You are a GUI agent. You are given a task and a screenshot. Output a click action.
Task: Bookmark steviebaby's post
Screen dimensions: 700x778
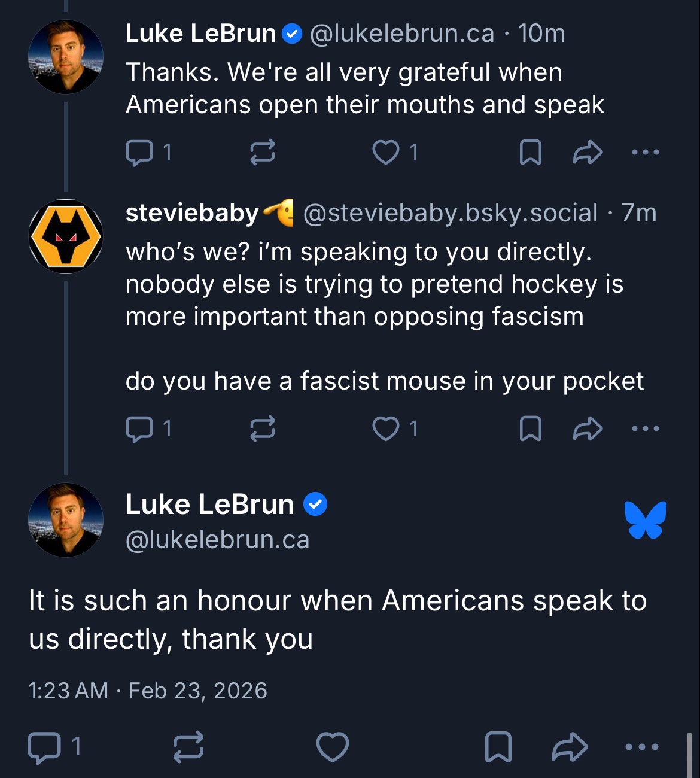[530, 428]
